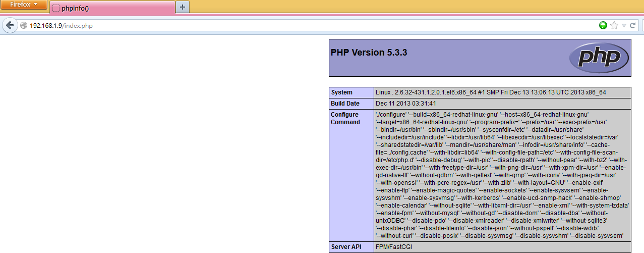Viewport: 644px width, 253px height.
Task: Open a new tab with plus button
Action: click(182, 7)
